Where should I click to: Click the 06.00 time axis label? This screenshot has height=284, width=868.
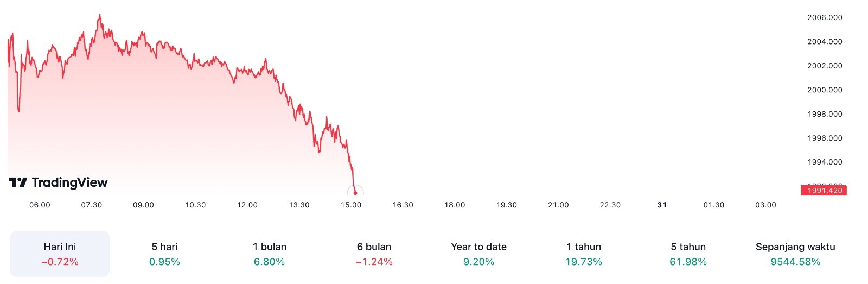click(40, 205)
